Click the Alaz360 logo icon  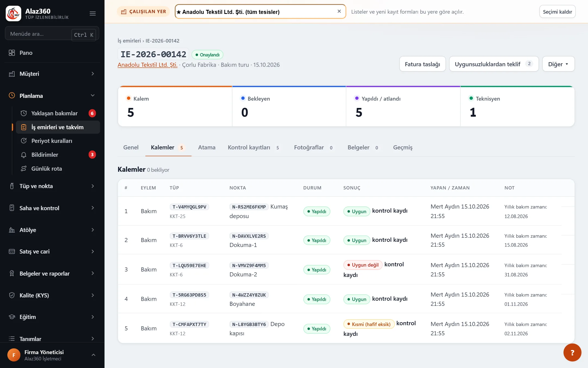tap(13, 13)
